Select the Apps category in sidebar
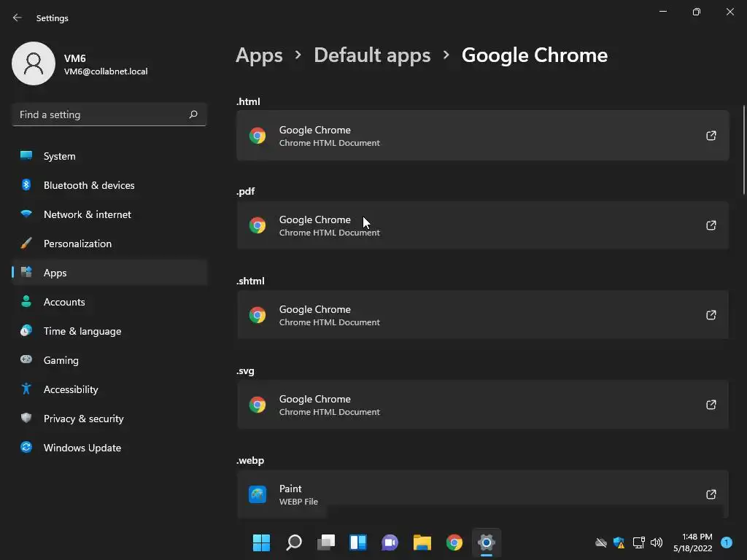Viewport: 747px width, 560px height. tap(109, 273)
